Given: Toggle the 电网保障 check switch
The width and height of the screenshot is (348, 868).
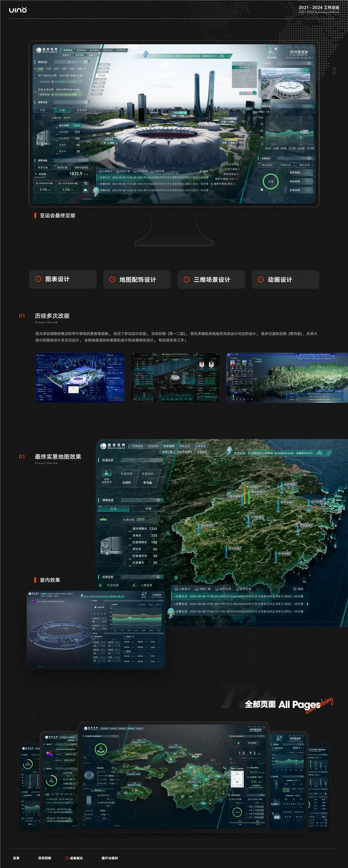Looking at the screenshot, I should click(307, 173).
